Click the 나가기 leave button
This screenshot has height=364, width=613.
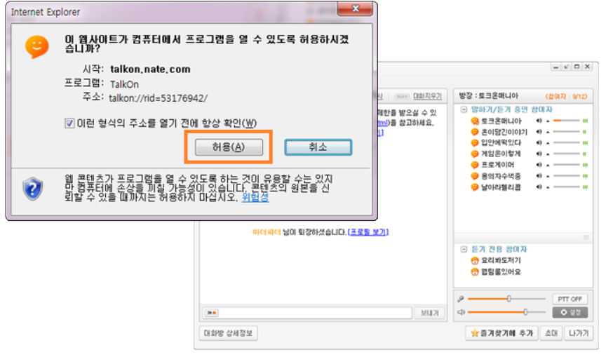tap(579, 333)
